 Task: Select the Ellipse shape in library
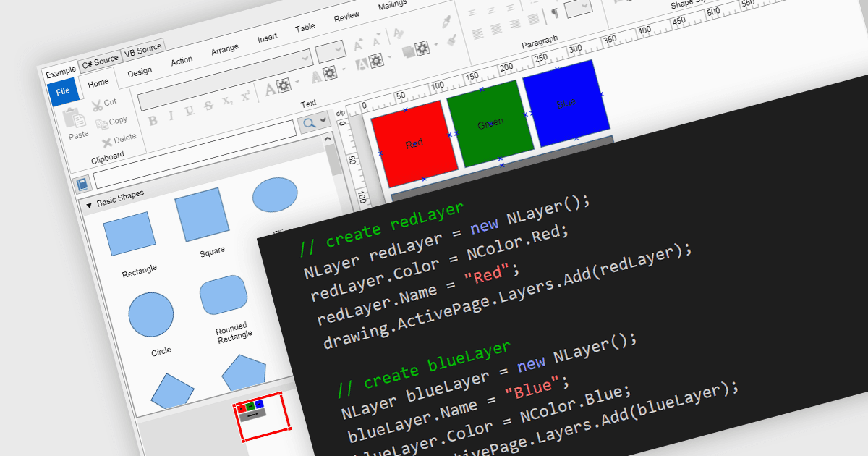[275, 195]
